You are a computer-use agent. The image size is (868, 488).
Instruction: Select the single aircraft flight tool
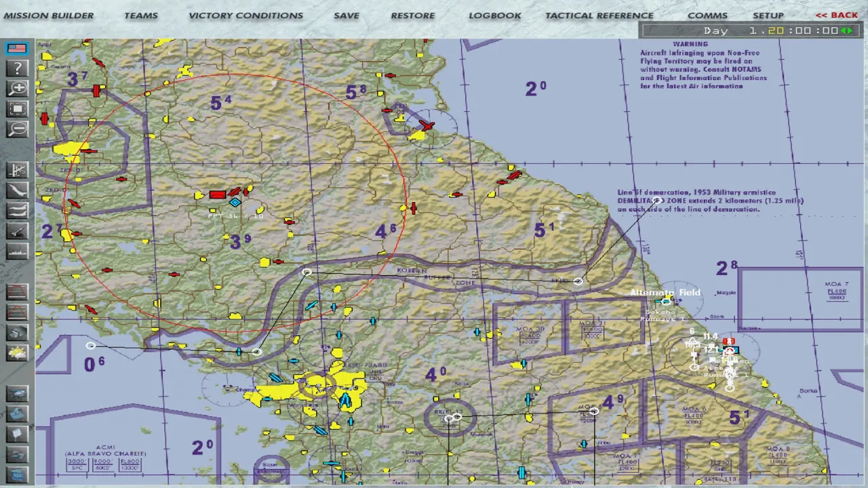pos(17,190)
